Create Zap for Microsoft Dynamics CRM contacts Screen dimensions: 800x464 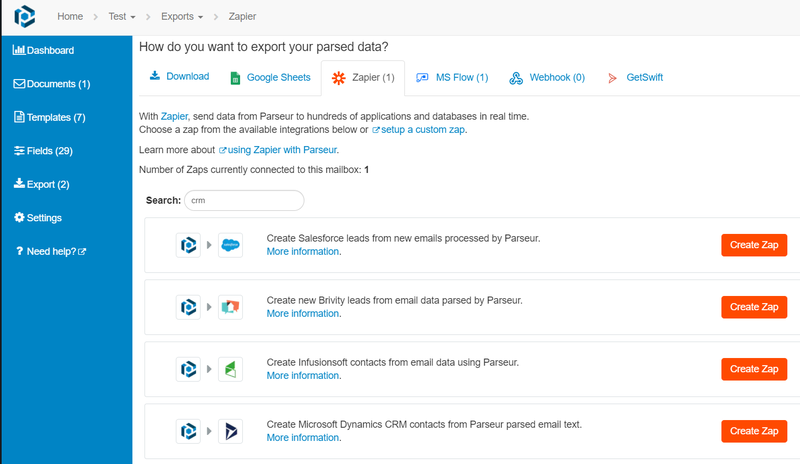[753, 431]
